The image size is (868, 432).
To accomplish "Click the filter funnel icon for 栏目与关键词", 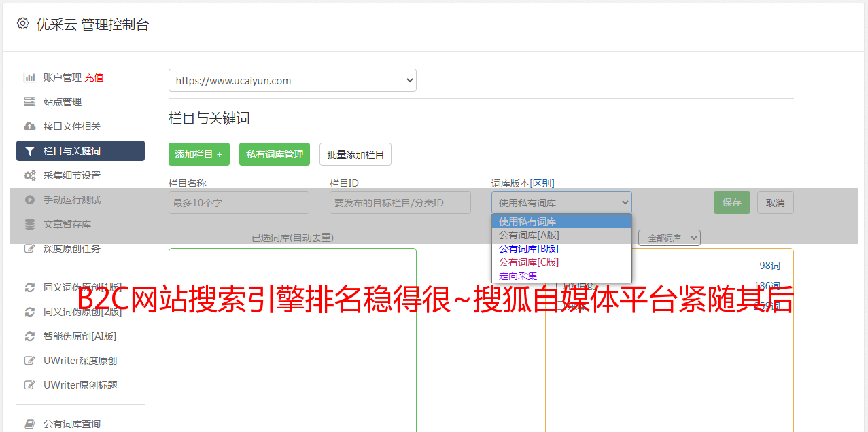I will pyautogui.click(x=30, y=151).
